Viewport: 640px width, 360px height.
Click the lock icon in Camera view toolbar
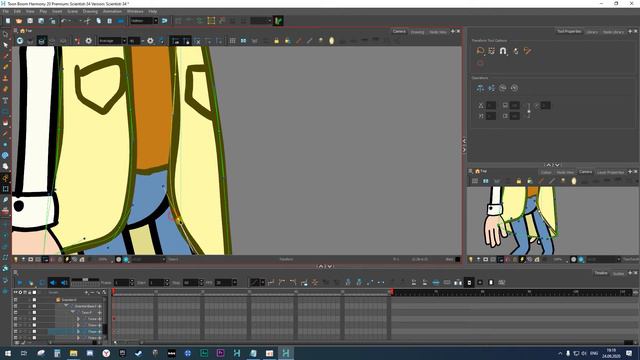pos(276,40)
